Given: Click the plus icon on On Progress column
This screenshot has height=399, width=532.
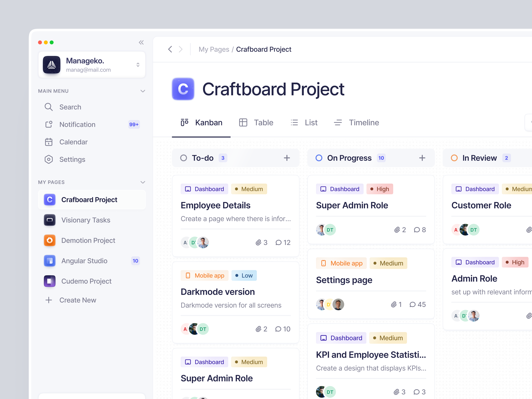Looking at the screenshot, I should pos(422,158).
